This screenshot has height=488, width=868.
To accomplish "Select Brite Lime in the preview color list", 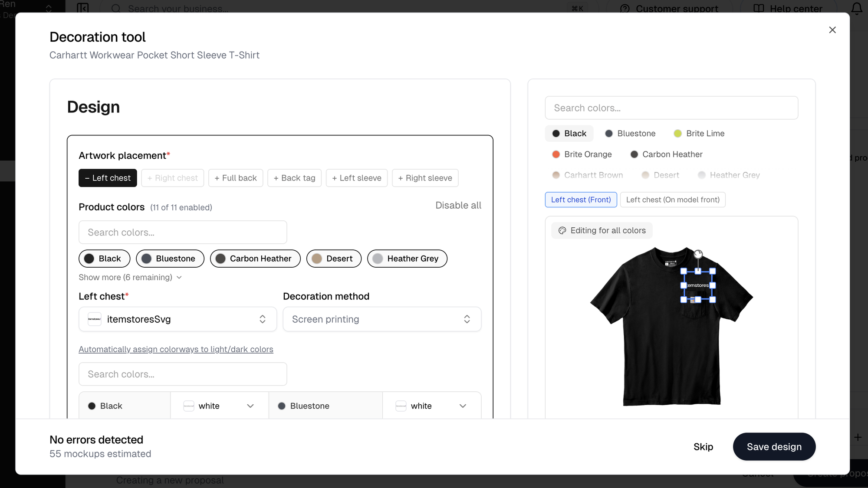I will tap(699, 134).
